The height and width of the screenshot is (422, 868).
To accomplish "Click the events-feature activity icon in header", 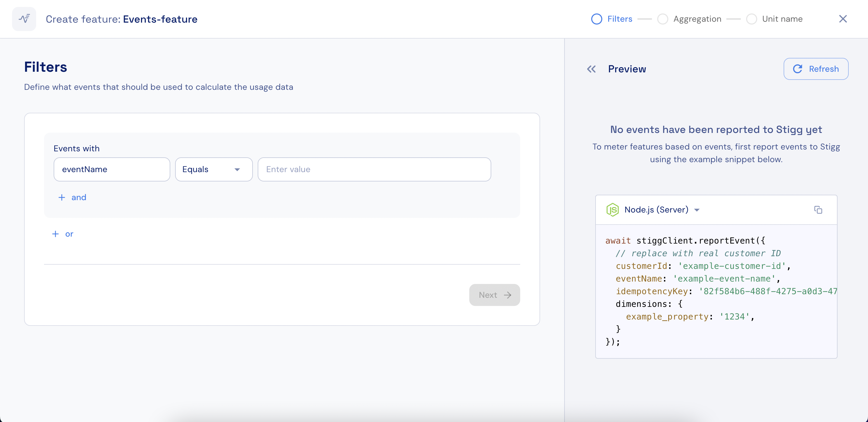I will point(24,19).
